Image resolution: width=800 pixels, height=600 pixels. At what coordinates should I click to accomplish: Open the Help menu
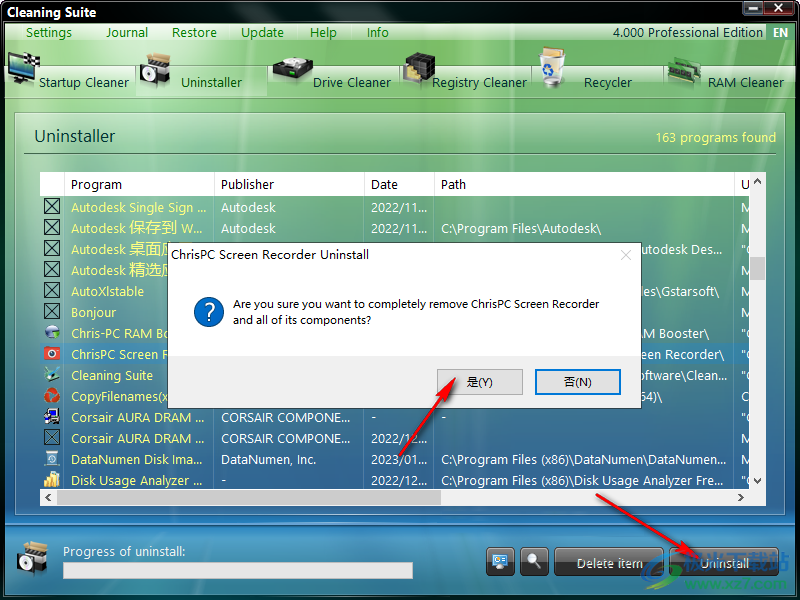click(x=323, y=33)
